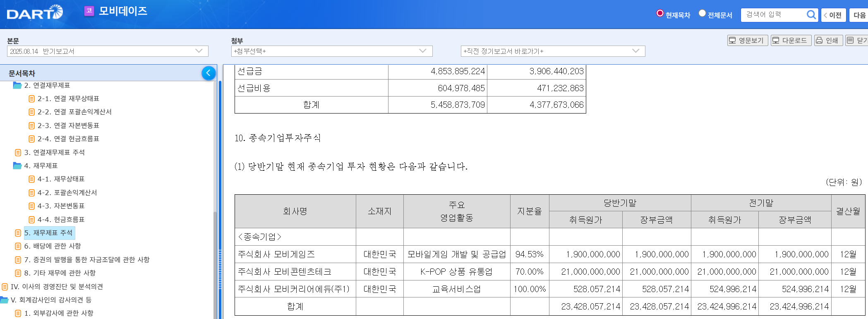
Task: Click document icon beside 4-1. 재무상태표
Action: click(x=31, y=179)
